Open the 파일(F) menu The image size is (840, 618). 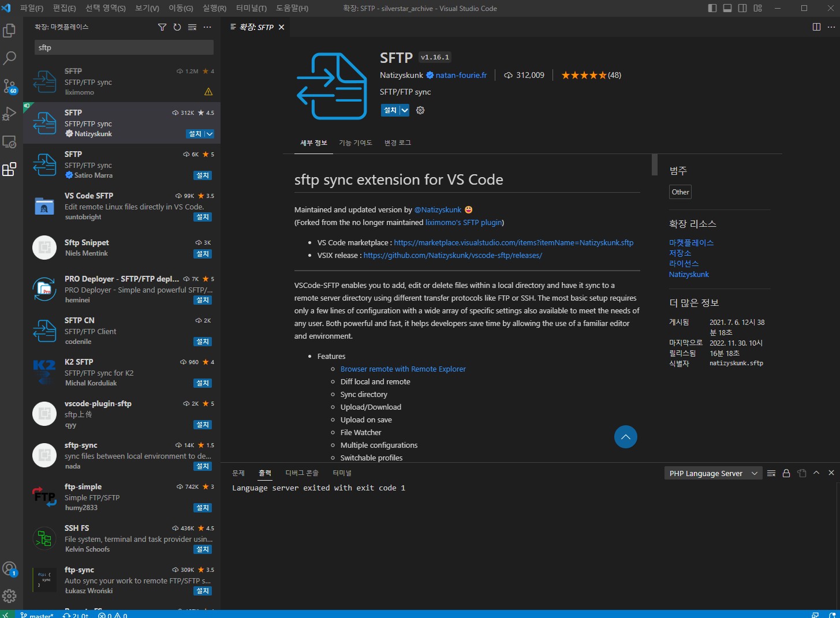coord(32,8)
